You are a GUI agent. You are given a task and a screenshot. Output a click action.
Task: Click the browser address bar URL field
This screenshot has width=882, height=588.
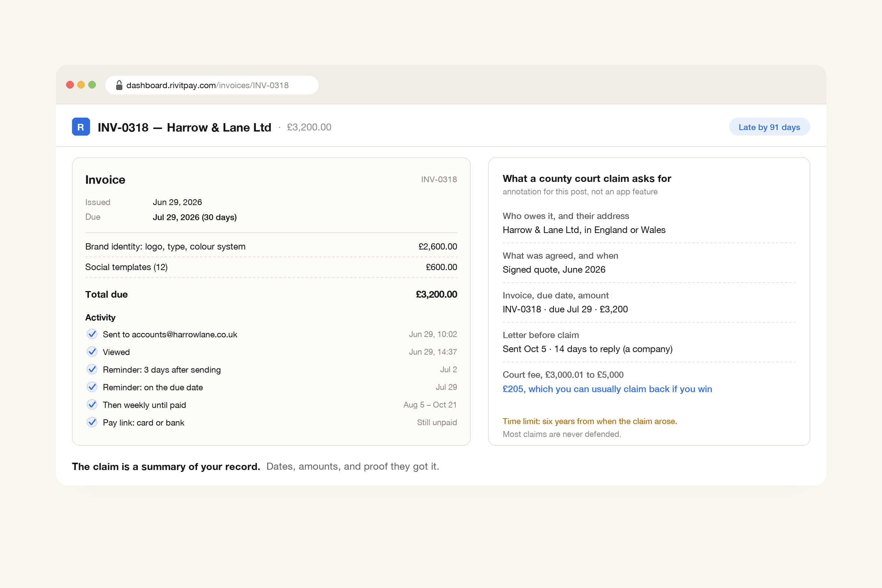coord(212,85)
